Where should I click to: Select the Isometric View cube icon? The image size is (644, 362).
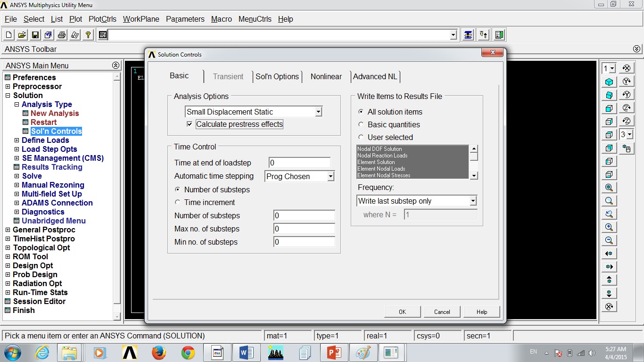[x=609, y=82]
